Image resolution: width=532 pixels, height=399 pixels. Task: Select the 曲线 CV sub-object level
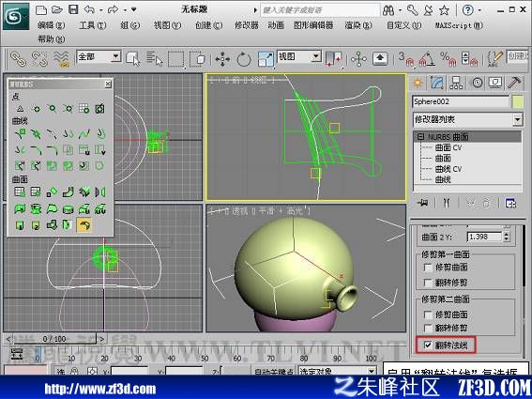[448, 169]
